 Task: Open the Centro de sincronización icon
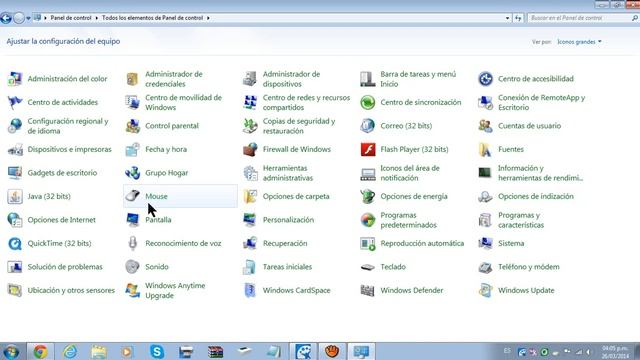click(367, 102)
